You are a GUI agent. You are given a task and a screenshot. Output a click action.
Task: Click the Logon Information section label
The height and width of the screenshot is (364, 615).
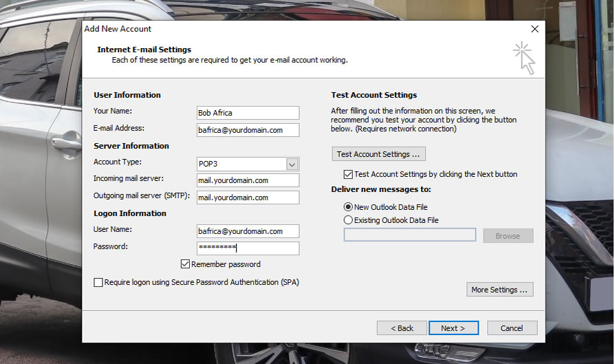[130, 213]
